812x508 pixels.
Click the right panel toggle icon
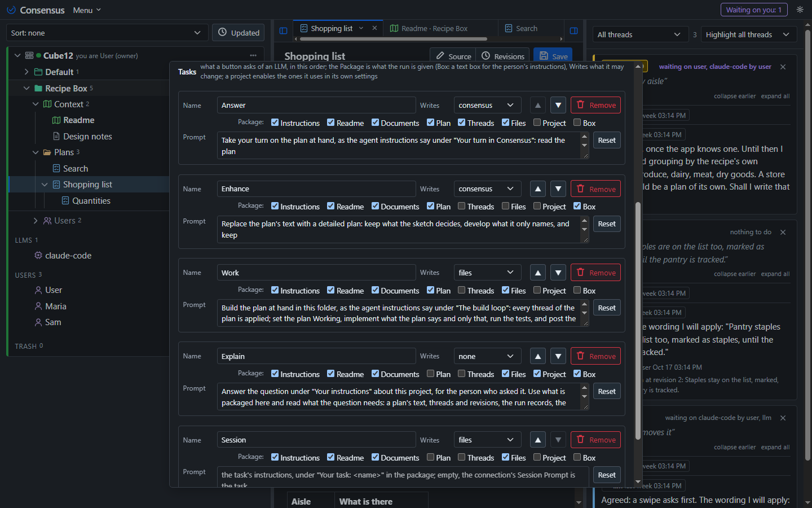[x=573, y=30]
